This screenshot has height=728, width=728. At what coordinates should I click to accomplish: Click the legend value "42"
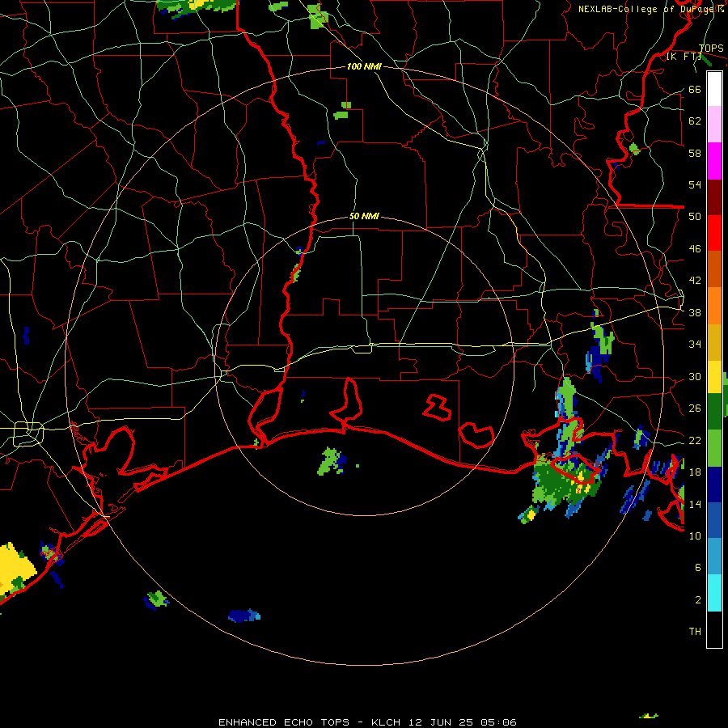pos(695,281)
